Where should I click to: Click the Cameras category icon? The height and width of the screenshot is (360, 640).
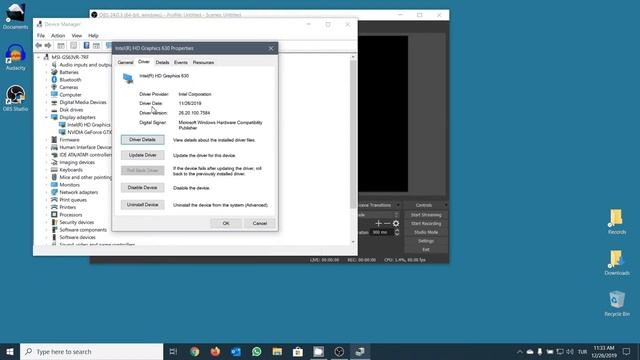54,87
